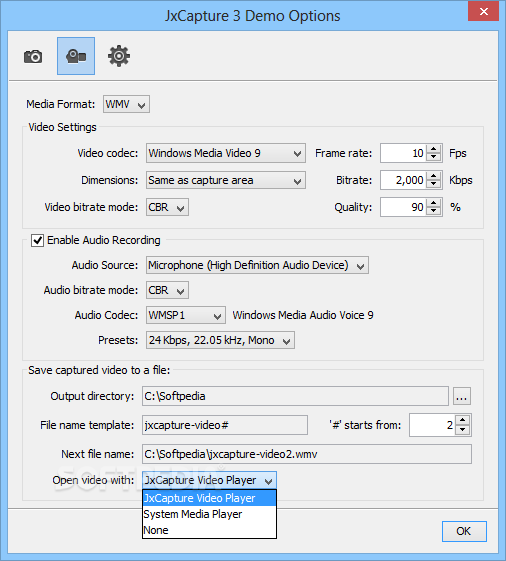Expand the Audio Codec WMSP1 dropdown
This screenshot has width=506, height=561.
click(x=186, y=315)
